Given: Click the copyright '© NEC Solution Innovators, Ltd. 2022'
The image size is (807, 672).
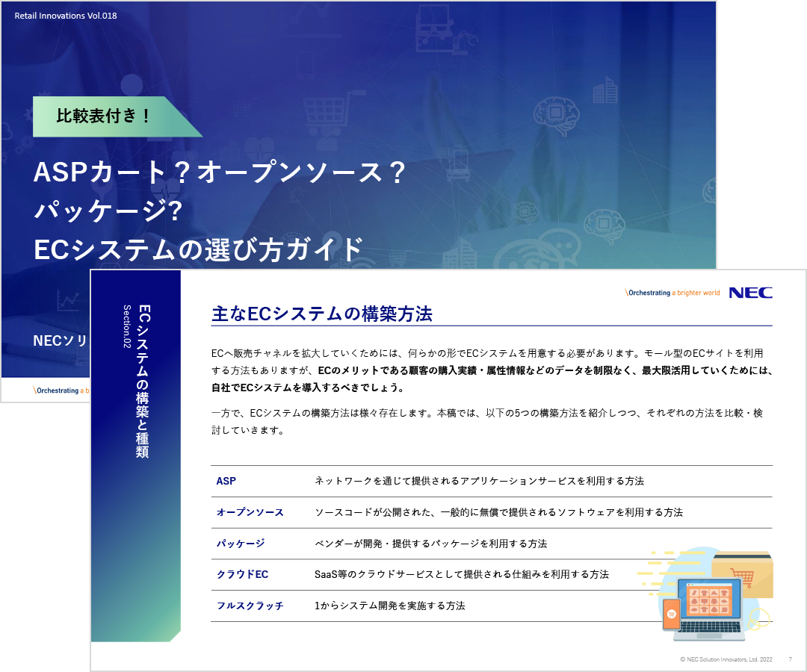Looking at the screenshot, I should (x=726, y=659).
